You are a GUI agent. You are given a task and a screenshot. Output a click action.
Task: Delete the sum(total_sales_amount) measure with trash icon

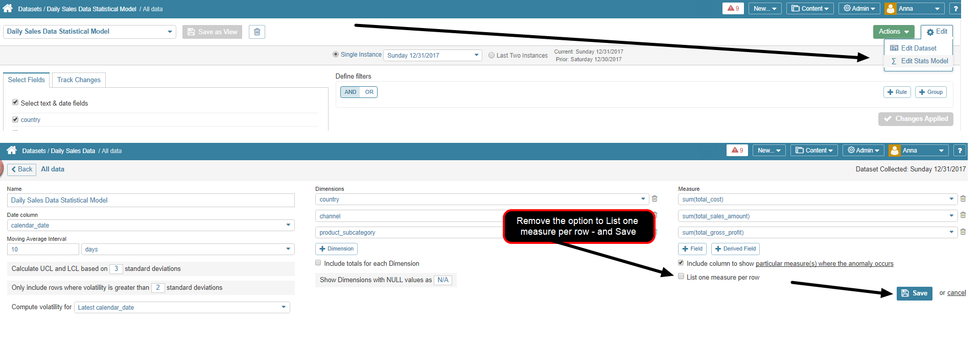pos(963,215)
